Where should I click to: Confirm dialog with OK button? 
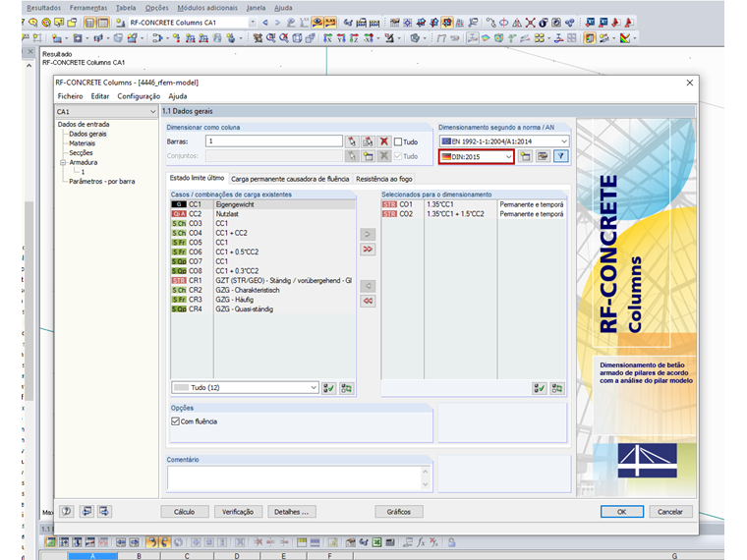(622, 512)
